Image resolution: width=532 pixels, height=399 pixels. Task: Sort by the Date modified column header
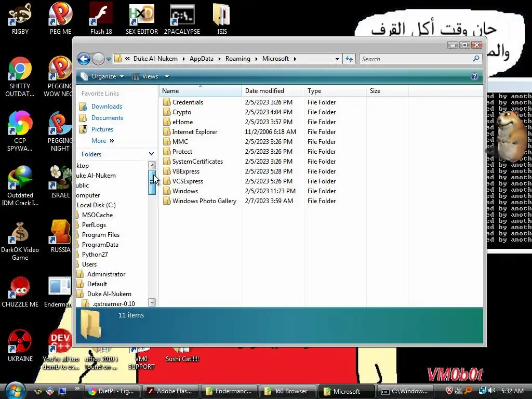[x=273, y=91]
